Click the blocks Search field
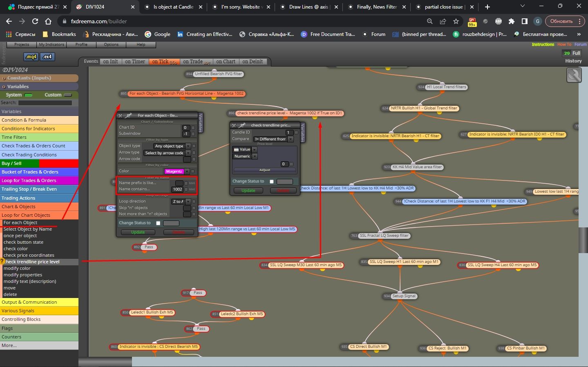 tap(45, 103)
